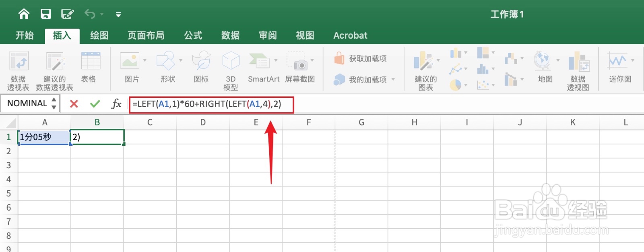Click inside the formula bar text

(207, 104)
